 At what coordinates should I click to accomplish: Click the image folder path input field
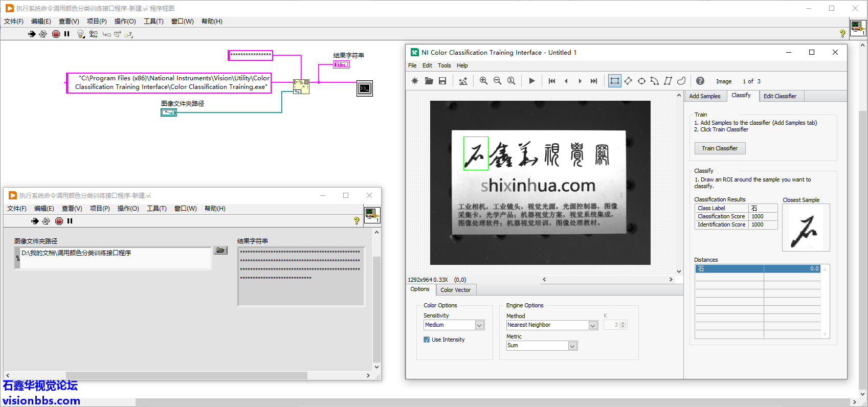[115, 257]
